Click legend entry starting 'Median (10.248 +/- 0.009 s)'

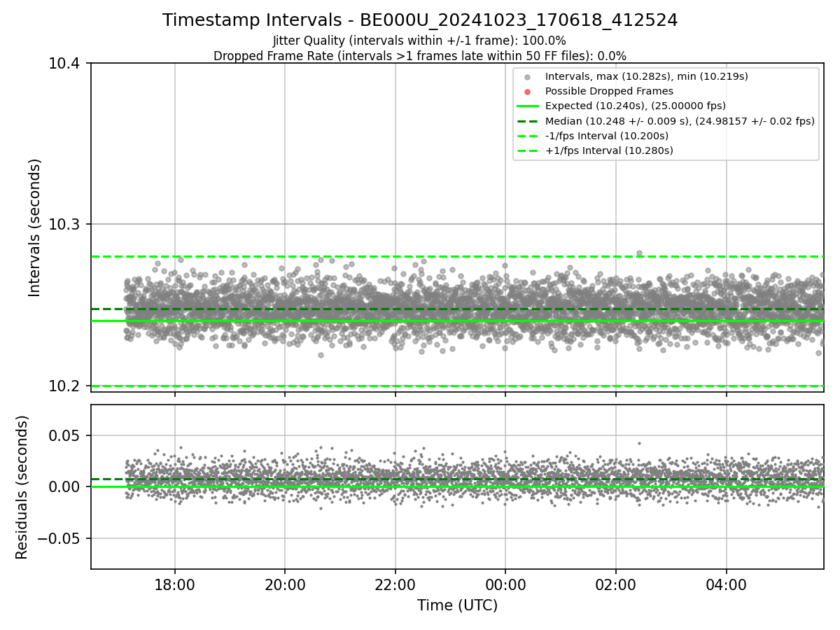point(680,120)
